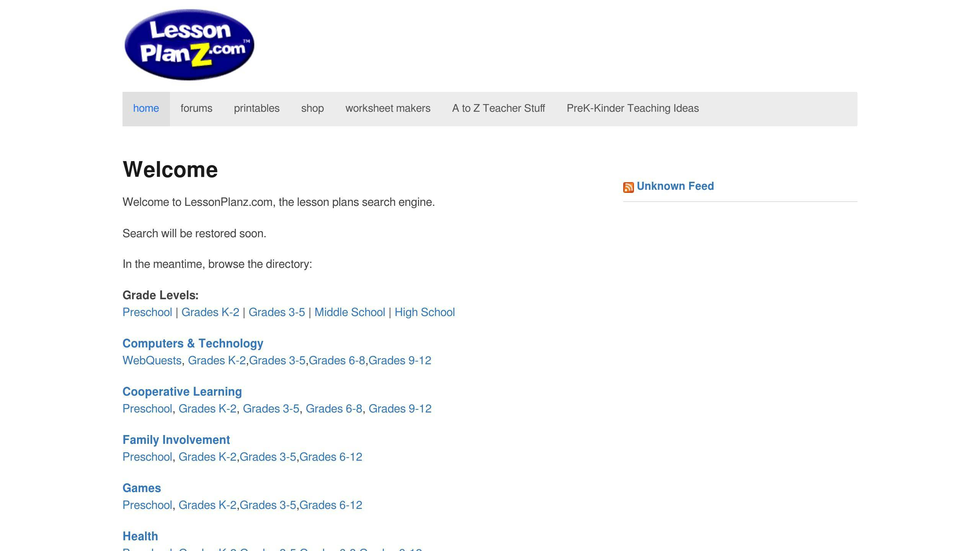Image resolution: width=980 pixels, height=551 pixels.
Task: Select Grades 6-12 under Games
Action: [331, 505]
